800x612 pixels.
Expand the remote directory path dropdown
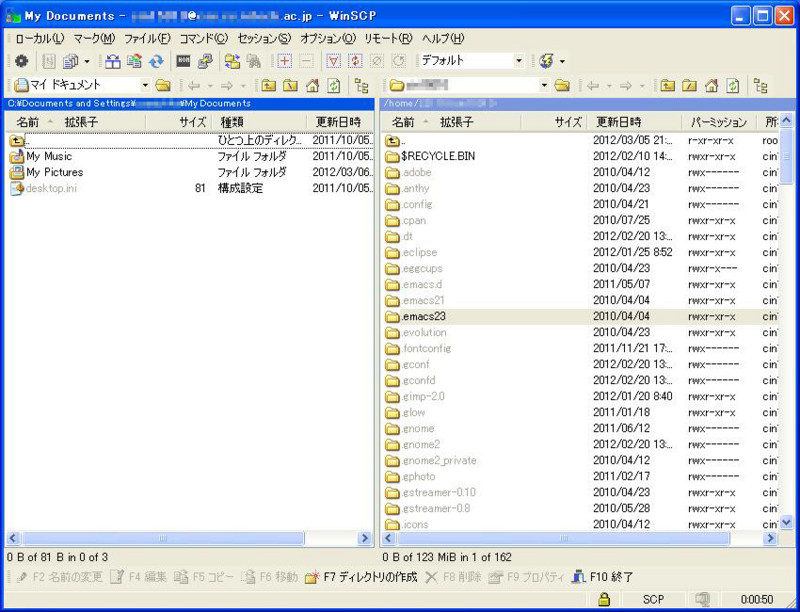(545, 86)
